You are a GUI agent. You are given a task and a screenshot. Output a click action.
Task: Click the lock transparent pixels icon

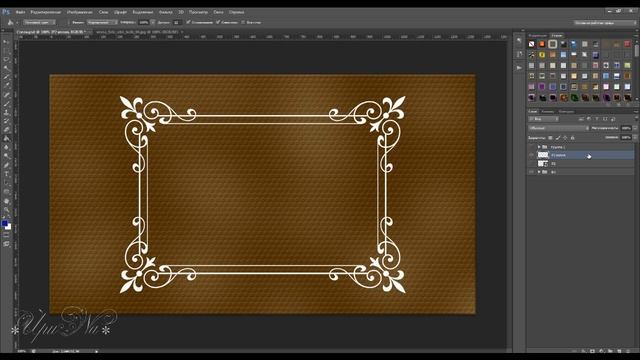(x=550, y=138)
